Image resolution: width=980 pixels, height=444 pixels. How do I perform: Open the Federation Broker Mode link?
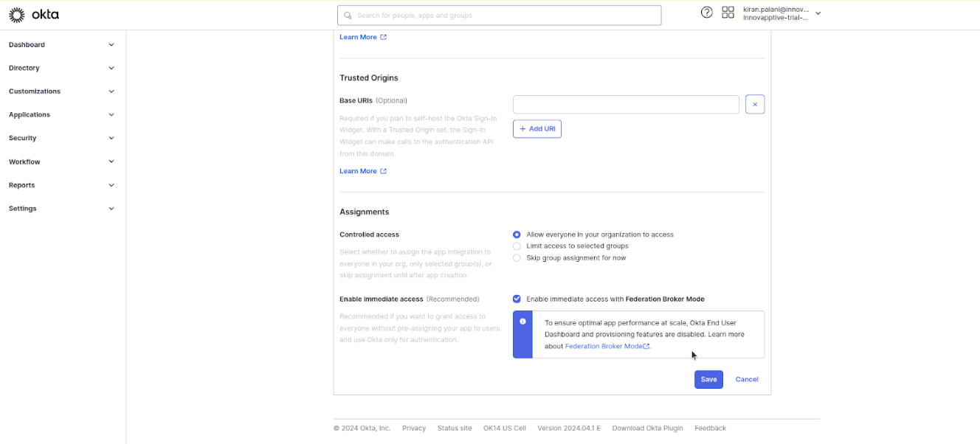(x=604, y=346)
